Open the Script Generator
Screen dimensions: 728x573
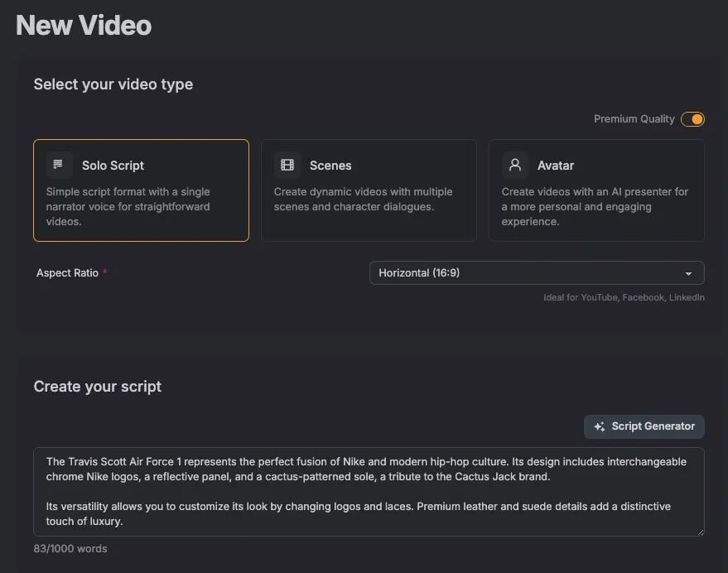[x=644, y=426]
